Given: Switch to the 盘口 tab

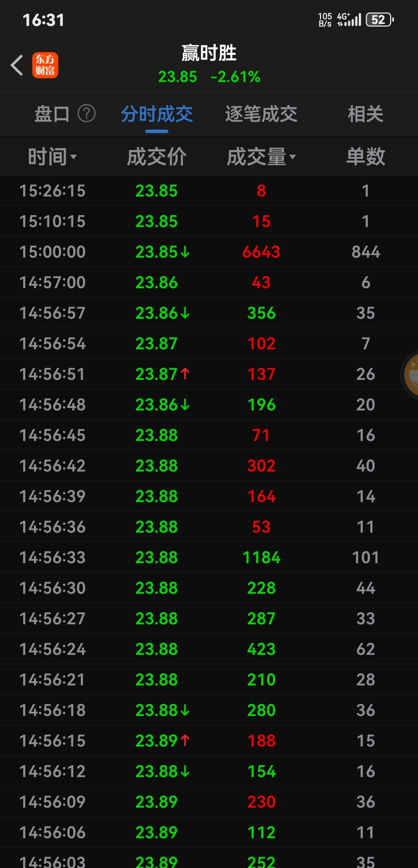Looking at the screenshot, I should click(52, 114).
